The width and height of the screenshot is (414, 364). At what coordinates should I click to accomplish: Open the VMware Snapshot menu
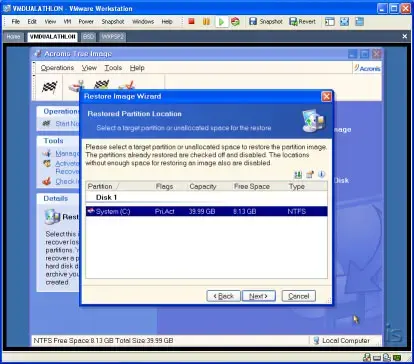[113, 22]
